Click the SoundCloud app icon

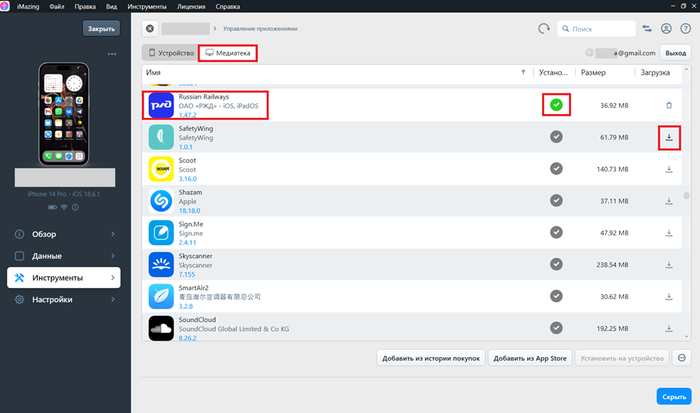pos(161,328)
